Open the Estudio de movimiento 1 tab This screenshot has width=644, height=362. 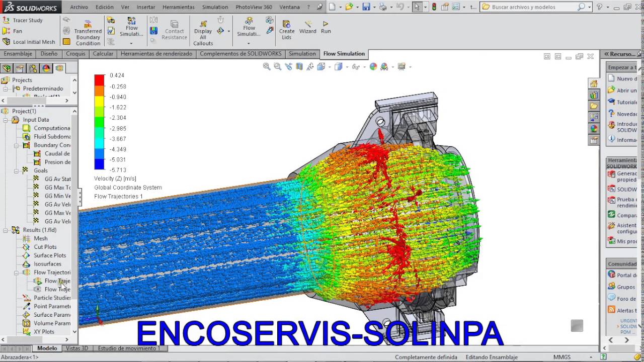[129, 348]
